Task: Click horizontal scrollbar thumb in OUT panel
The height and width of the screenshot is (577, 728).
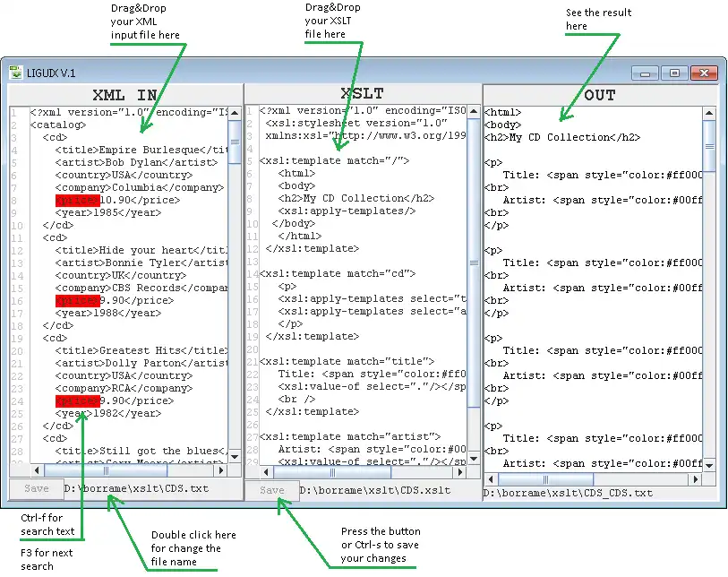Action: click(545, 479)
